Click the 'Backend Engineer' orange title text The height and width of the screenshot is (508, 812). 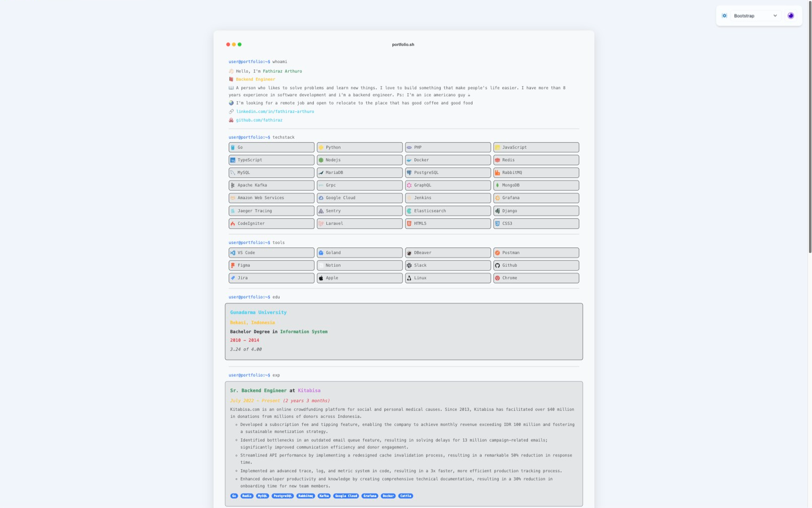click(255, 79)
